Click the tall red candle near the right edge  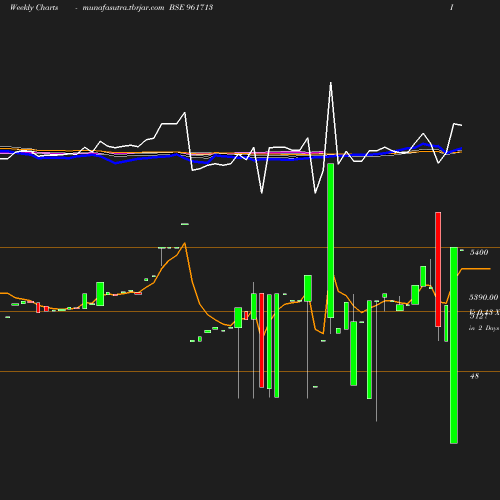tap(438, 269)
